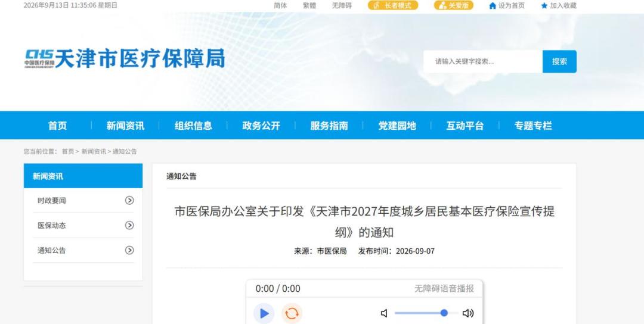Click the loud speaker volume icon
This screenshot has width=644, height=324.
pyautogui.click(x=468, y=313)
